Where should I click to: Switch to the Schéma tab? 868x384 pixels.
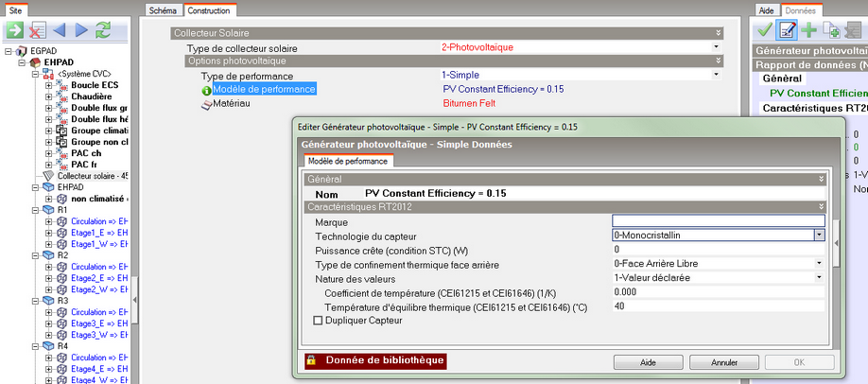165,9
